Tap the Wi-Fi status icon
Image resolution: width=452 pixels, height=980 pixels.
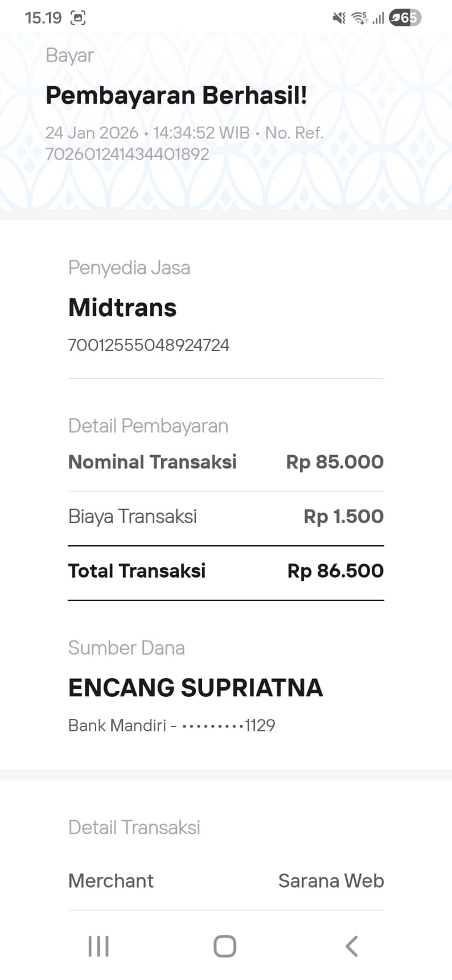(x=359, y=18)
